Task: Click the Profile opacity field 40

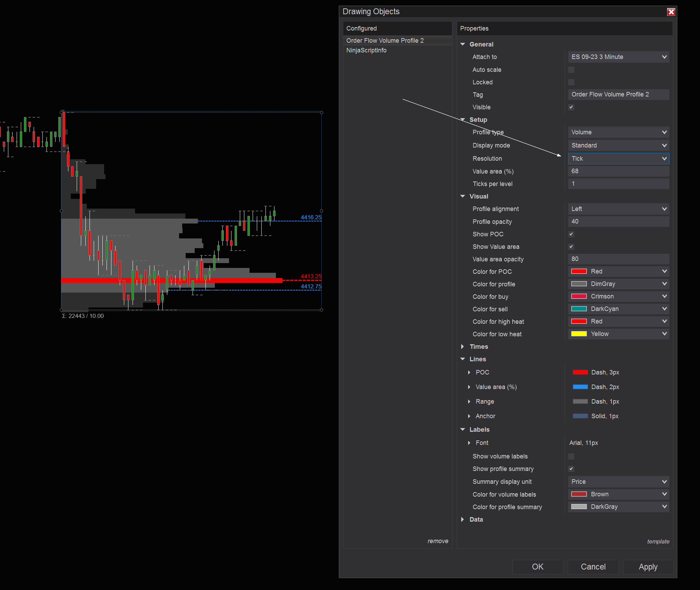Action: click(618, 221)
